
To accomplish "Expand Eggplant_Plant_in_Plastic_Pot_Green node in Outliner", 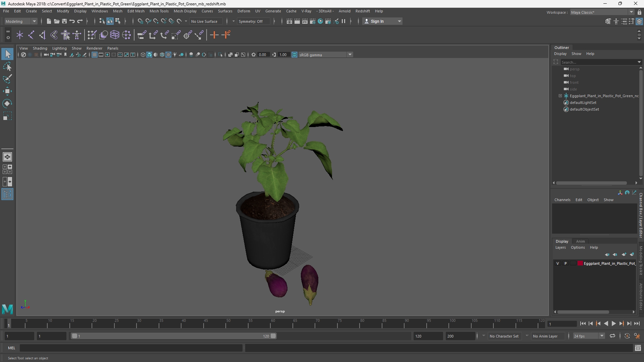I will [560, 96].
